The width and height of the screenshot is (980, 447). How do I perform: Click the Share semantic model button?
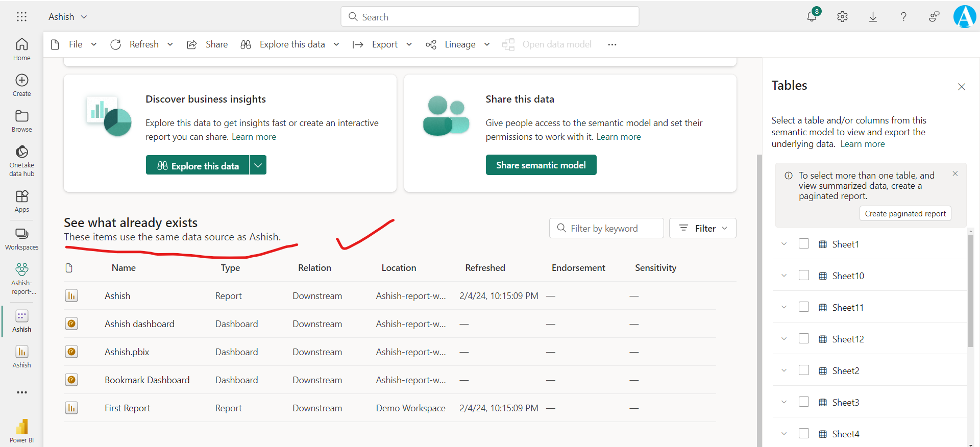(x=541, y=165)
